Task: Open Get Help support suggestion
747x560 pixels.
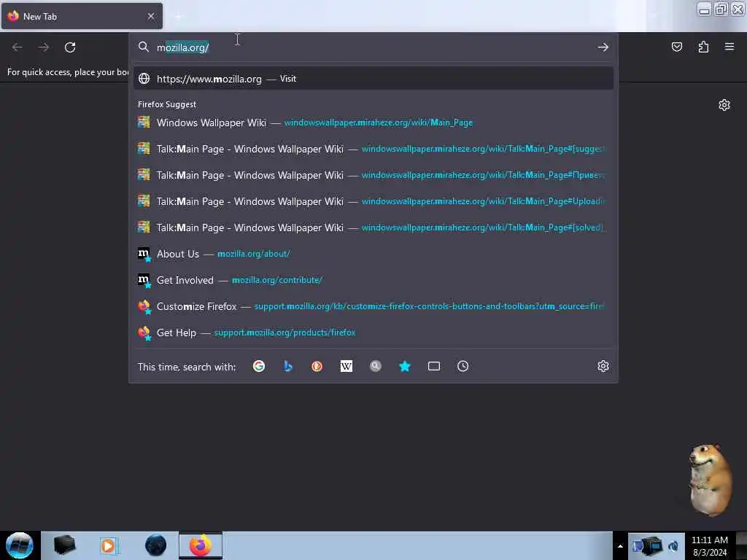Action: point(373,332)
